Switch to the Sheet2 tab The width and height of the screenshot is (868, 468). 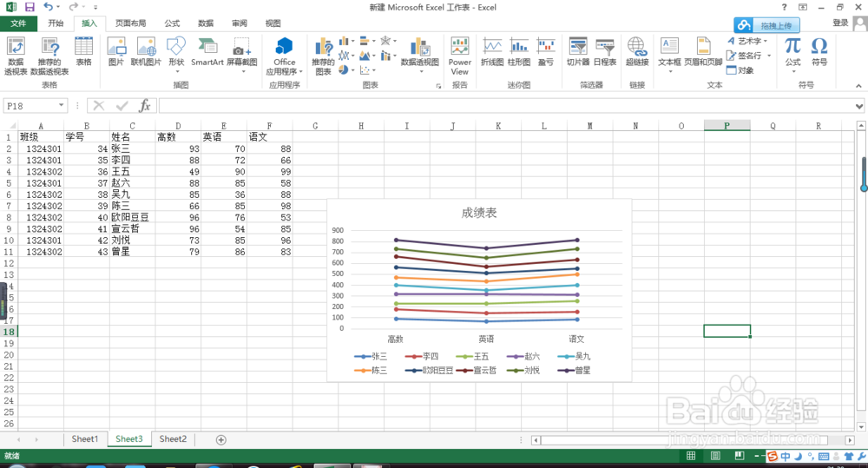173,439
